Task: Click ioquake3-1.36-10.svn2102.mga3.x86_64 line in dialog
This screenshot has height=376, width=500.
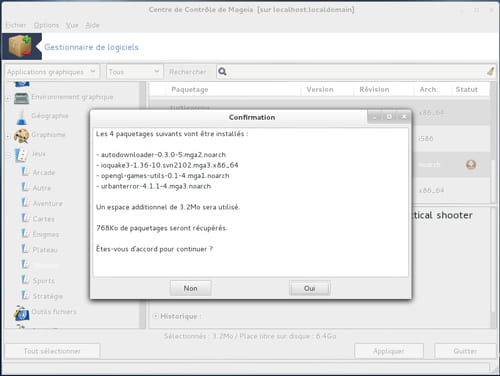Action: [x=167, y=165]
